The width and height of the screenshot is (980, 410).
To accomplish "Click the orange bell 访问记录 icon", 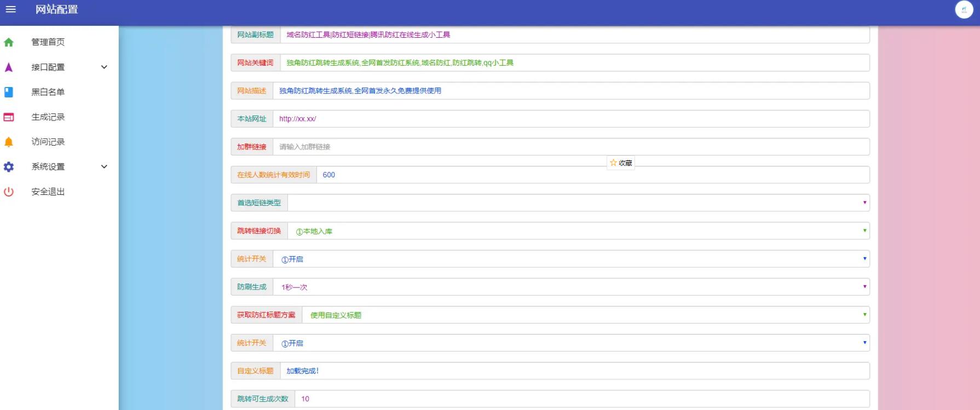I will click(9, 142).
